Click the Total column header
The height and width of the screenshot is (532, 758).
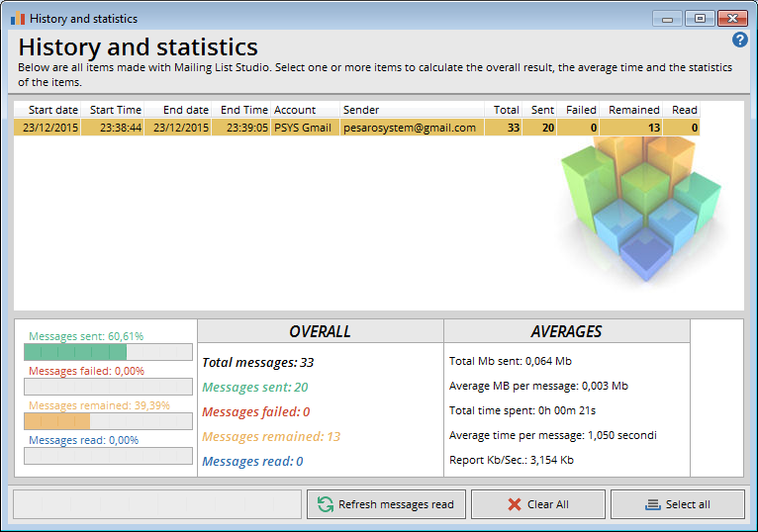(x=506, y=110)
